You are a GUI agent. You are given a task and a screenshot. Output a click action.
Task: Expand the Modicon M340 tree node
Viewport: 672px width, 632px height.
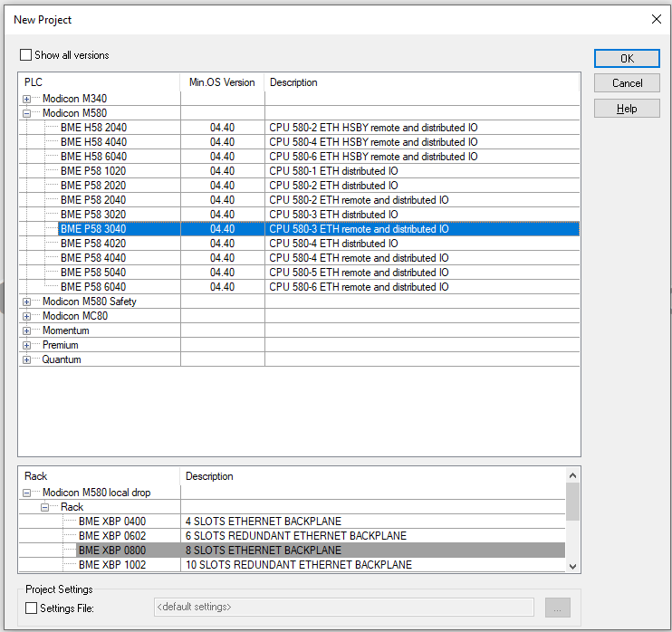click(27, 99)
